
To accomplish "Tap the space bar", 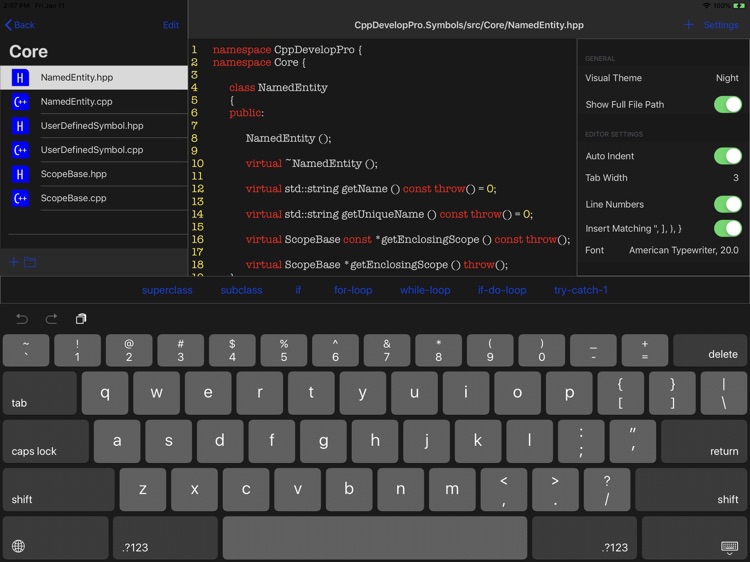I will (x=375, y=538).
